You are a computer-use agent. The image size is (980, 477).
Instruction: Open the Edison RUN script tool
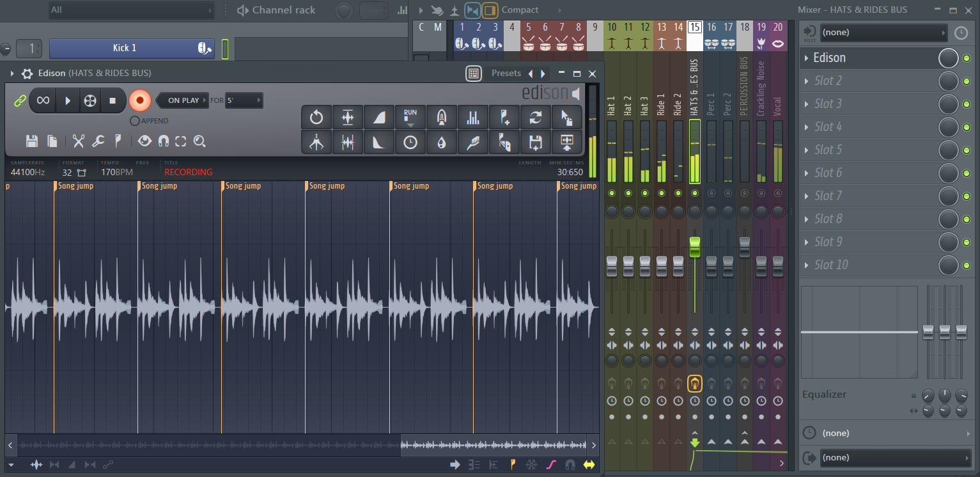(410, 118)
